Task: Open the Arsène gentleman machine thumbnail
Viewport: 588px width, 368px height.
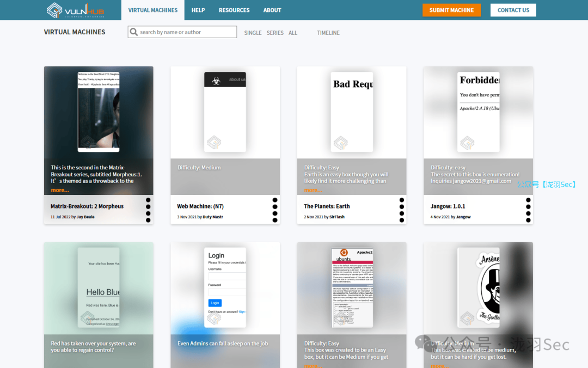Action: pyautogui.click(x=479, y=287)
